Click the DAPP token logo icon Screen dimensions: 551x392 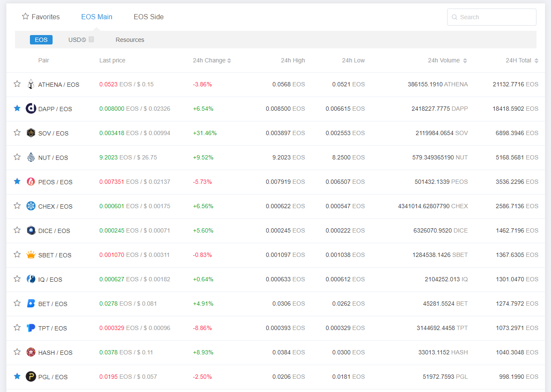(31, 109)
